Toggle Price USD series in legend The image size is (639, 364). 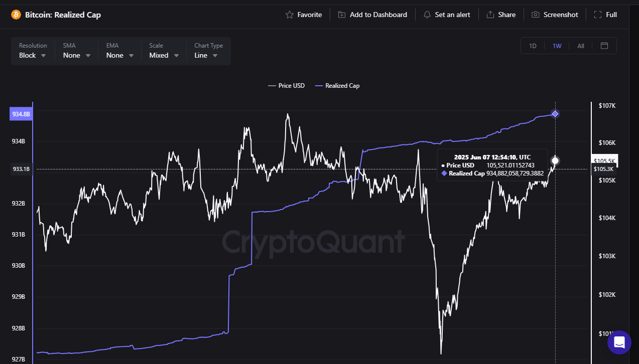coord(287,86)
